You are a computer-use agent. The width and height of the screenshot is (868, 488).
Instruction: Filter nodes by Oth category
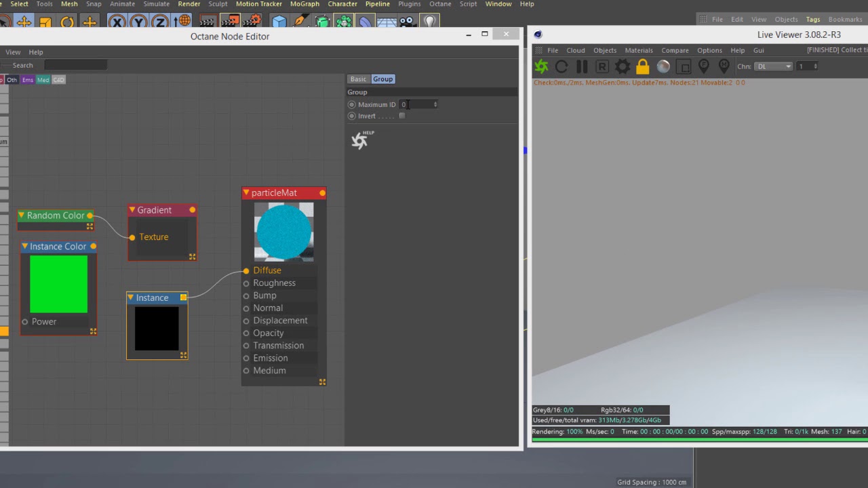coord(12,80)
